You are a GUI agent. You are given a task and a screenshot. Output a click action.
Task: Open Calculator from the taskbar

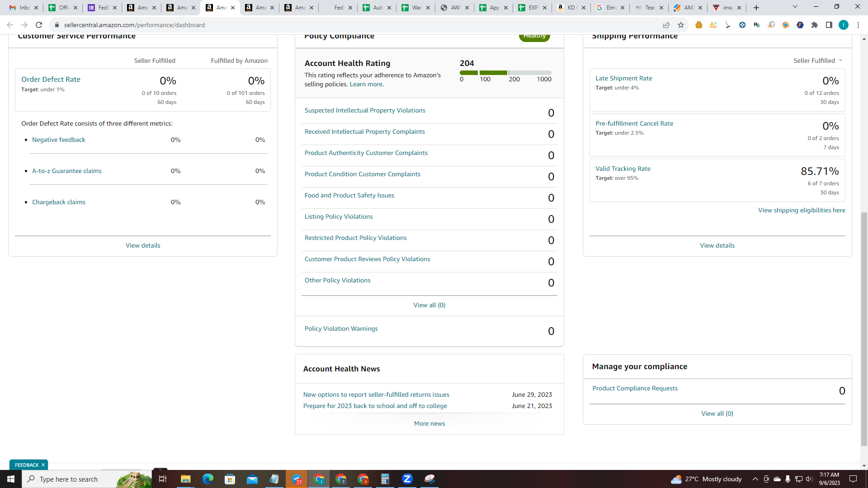(x=385, y=479)
